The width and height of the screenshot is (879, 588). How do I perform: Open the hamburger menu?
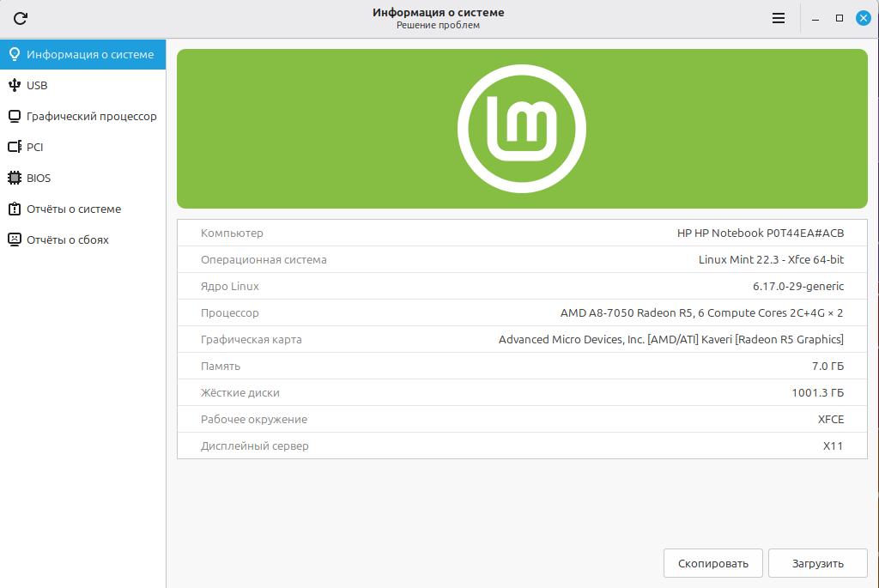pyautogui.click(x=778, y=19)
